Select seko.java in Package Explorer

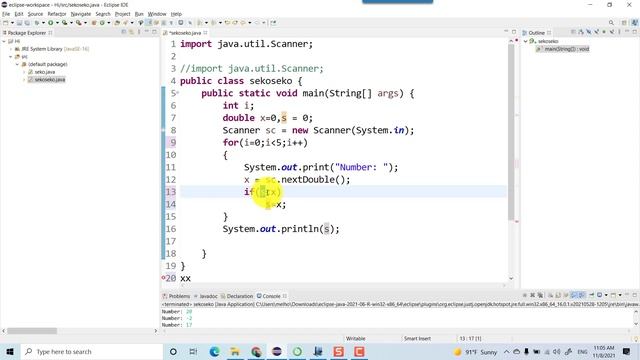click(44, 72)
